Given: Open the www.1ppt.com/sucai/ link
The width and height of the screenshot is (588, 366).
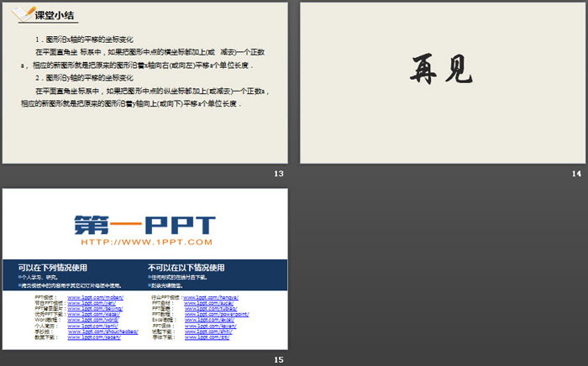Looking at the screenshot, I should [x=209, y=303].
